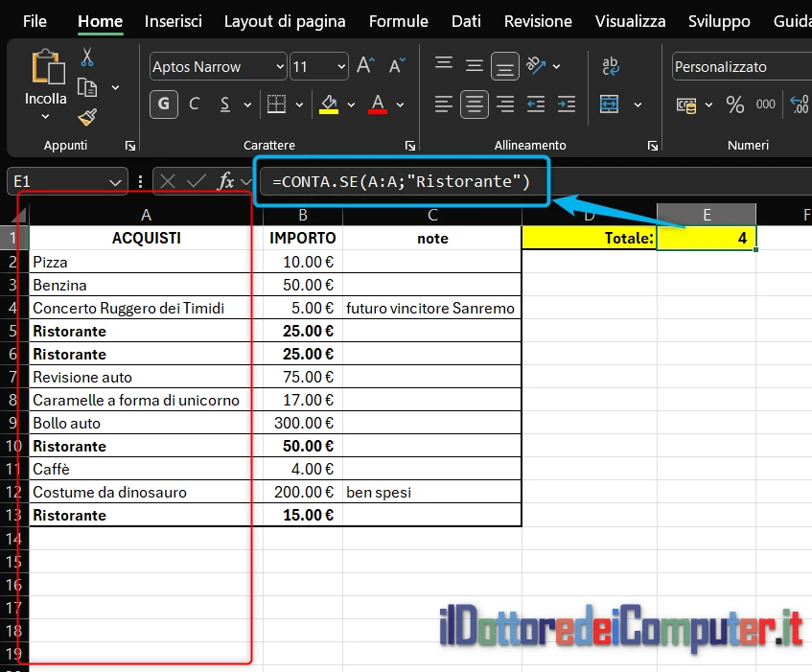The width and height of the screenshot is (812, 672).
Task: Align text left
Action: coord(444,104)
